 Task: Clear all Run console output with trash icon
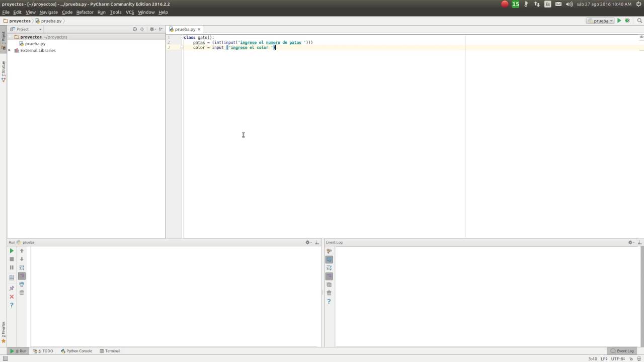coord(22,293)
